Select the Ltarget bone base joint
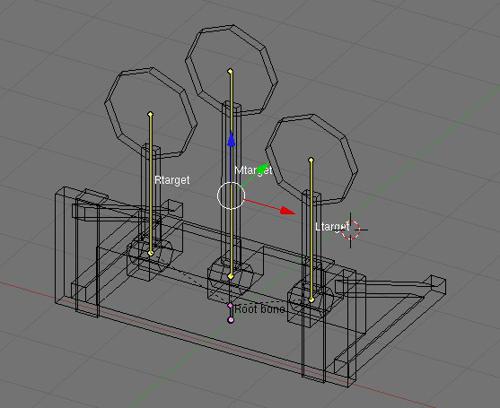 click(311, 300)
